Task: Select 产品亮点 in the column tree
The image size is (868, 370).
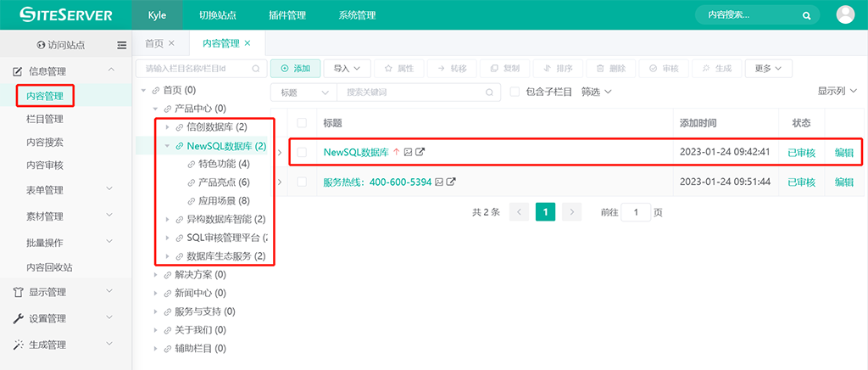Action: point(217,182)
